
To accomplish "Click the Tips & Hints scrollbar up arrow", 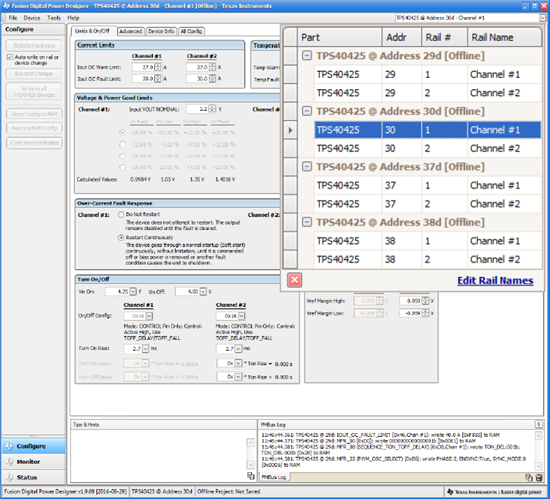I will pos(250,442).
